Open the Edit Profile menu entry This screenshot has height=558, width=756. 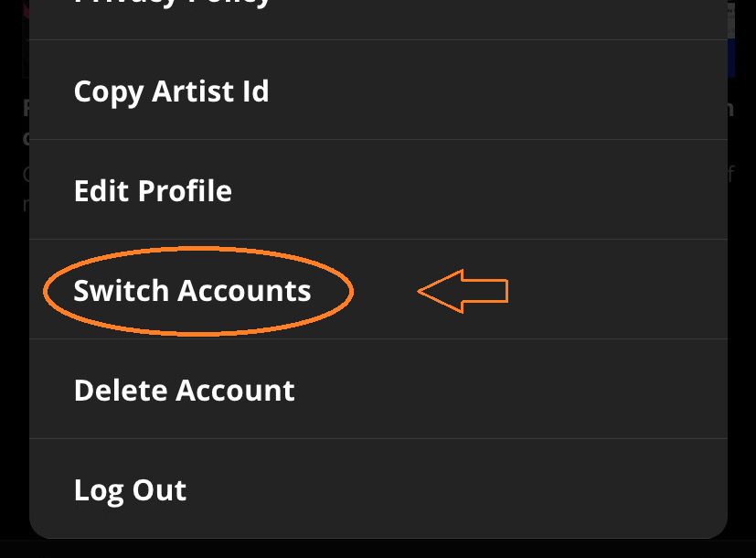tap(153, 191)
